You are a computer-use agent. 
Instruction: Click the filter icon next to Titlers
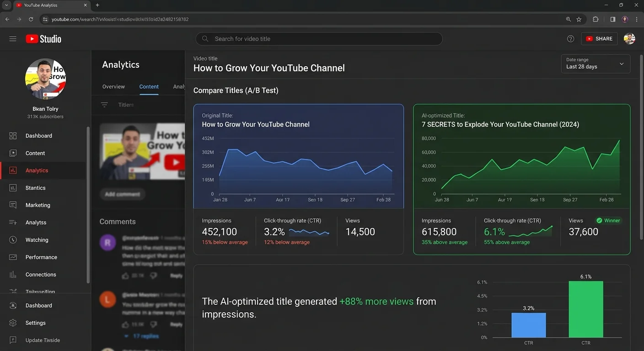point(104,105)
